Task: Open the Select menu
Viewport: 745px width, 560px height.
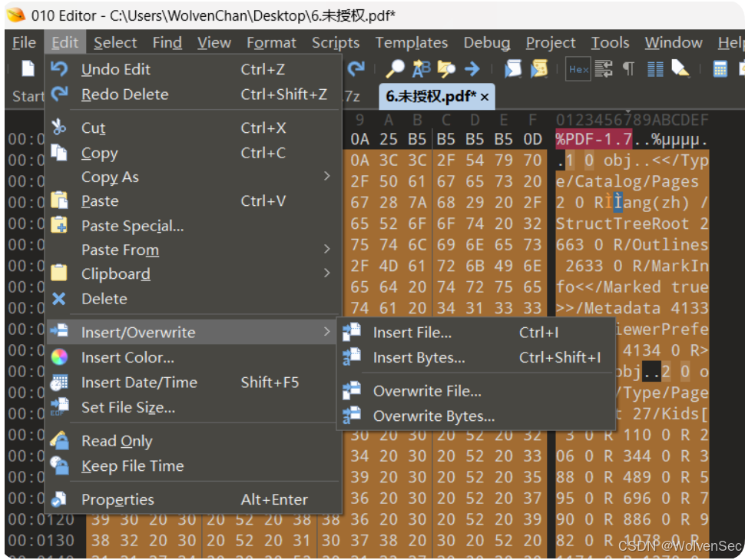Action: (x=115, y=42)
